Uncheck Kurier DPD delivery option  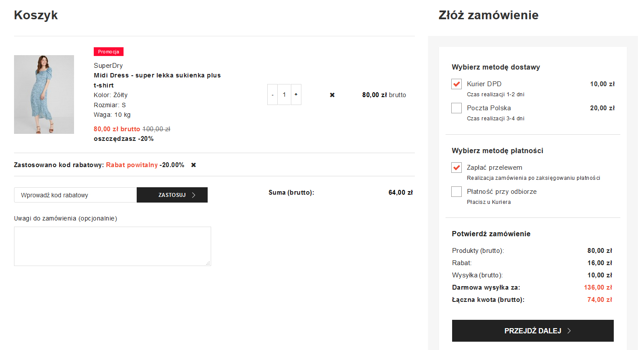(456, 84)
